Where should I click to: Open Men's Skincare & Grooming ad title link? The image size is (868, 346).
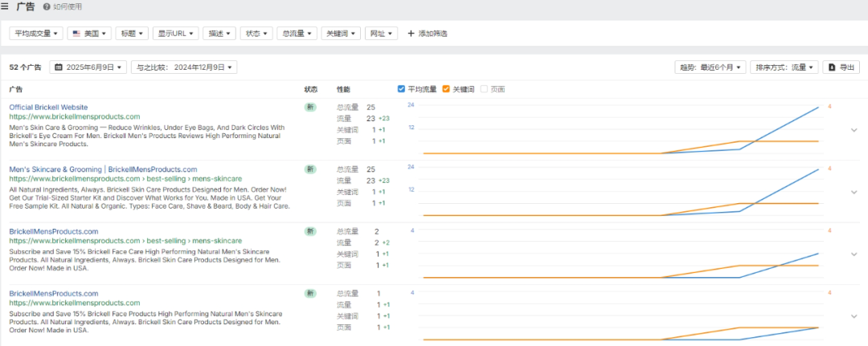(x=103, y=169)
